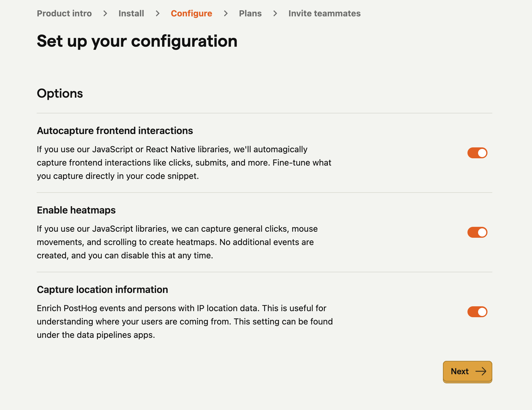This screenshot has width=532, height=410.
Task: Click 'Capture location information' title
Action: tap(102, 290)
